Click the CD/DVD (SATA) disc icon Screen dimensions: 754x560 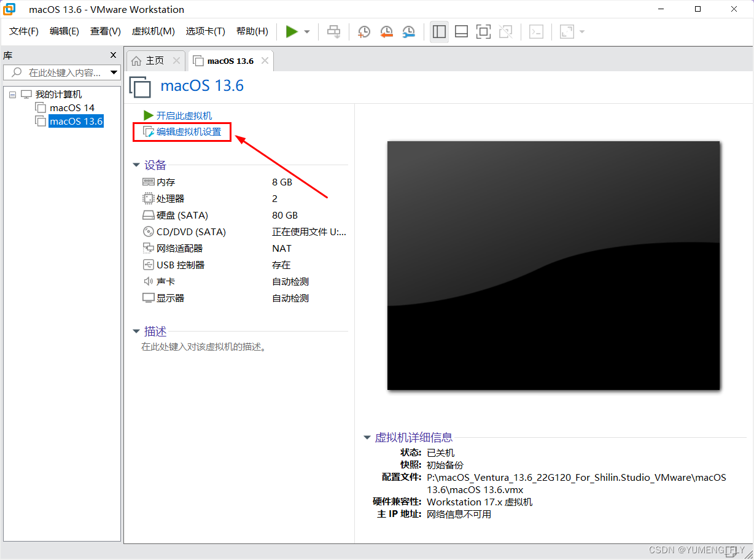coord(148,231)
